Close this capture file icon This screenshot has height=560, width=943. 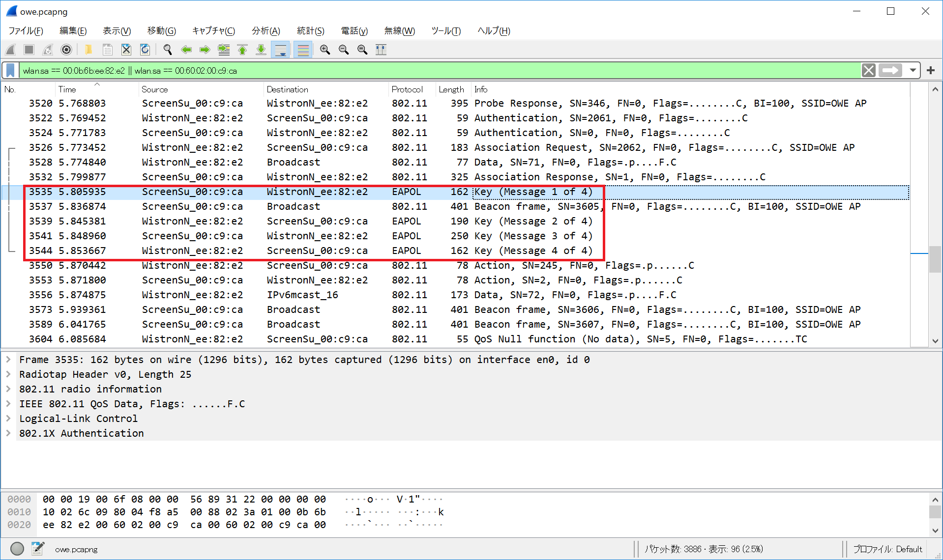click(126, 50)
